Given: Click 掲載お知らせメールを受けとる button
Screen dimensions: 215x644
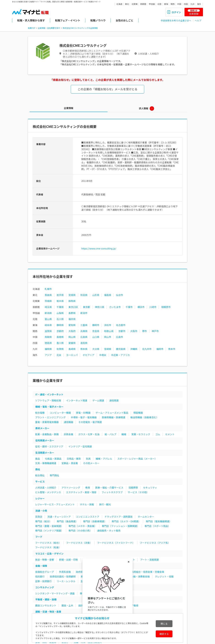Looking at the screenshot, I should click(x=107, y=89).
